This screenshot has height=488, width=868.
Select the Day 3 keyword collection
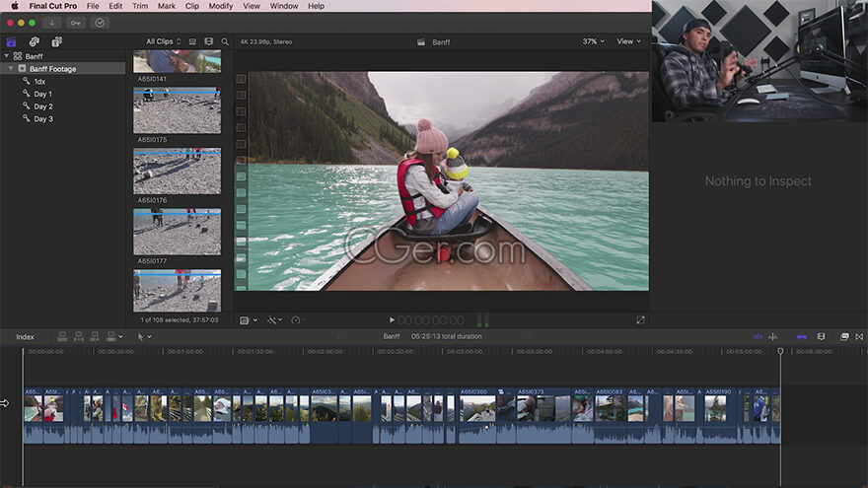tap(43, 119)
